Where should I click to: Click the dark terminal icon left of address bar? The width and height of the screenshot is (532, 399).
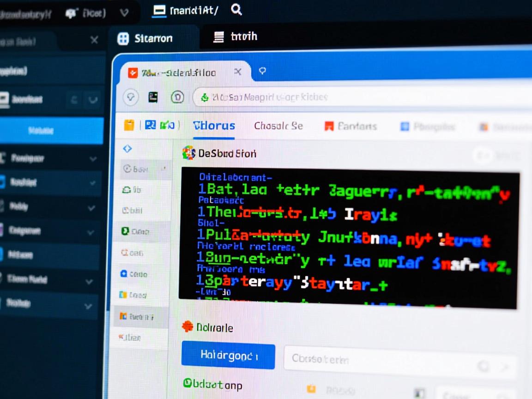tap(153, 97)
